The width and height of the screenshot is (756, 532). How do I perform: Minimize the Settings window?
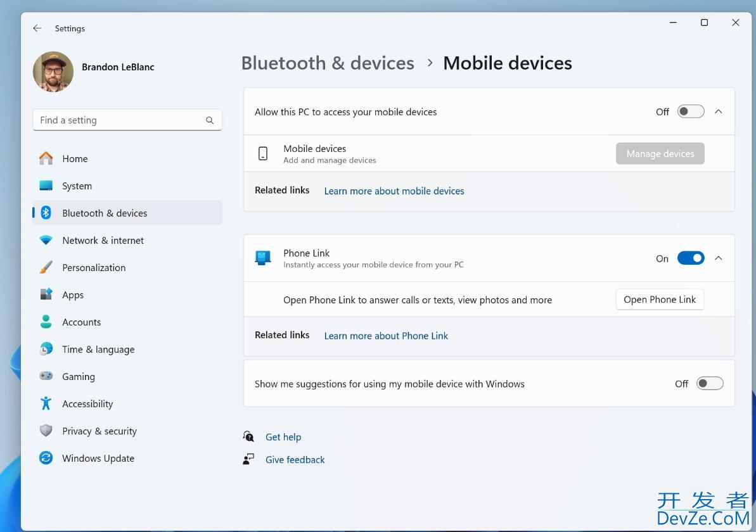click(x=673, y=23)
